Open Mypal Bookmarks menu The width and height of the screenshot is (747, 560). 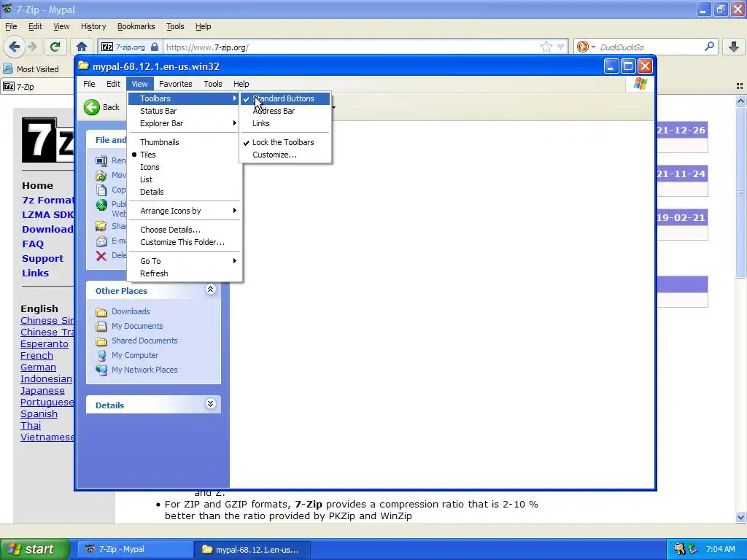(136, 26)
